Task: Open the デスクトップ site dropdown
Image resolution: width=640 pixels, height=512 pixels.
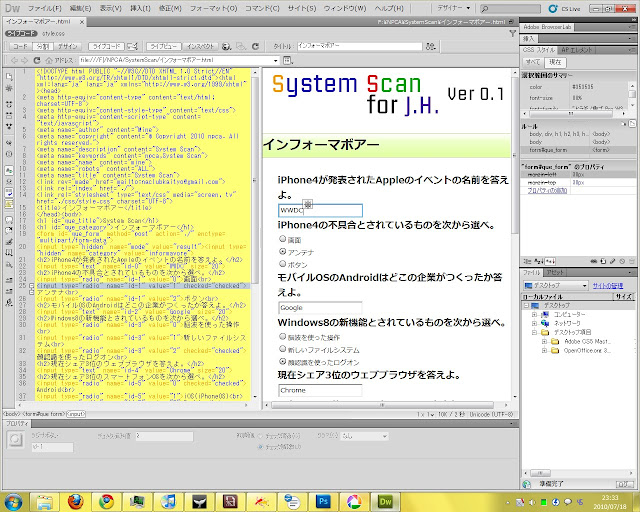Action: click(x=556, y=285)
